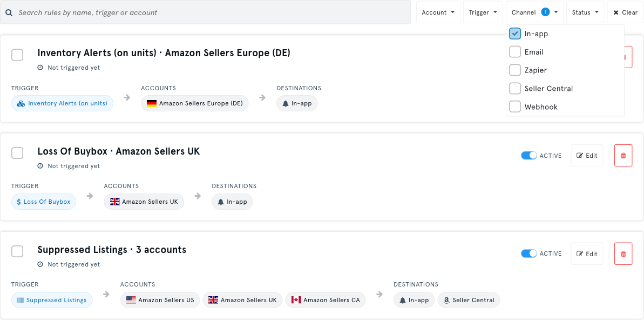The width and height of the screenshot is (644, 320).
Task: Open the Trigger filter dropdown
Action: click(483, 12)
